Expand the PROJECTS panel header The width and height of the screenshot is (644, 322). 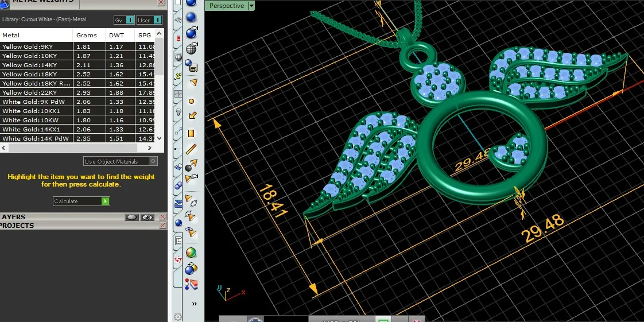pos(82,226)
